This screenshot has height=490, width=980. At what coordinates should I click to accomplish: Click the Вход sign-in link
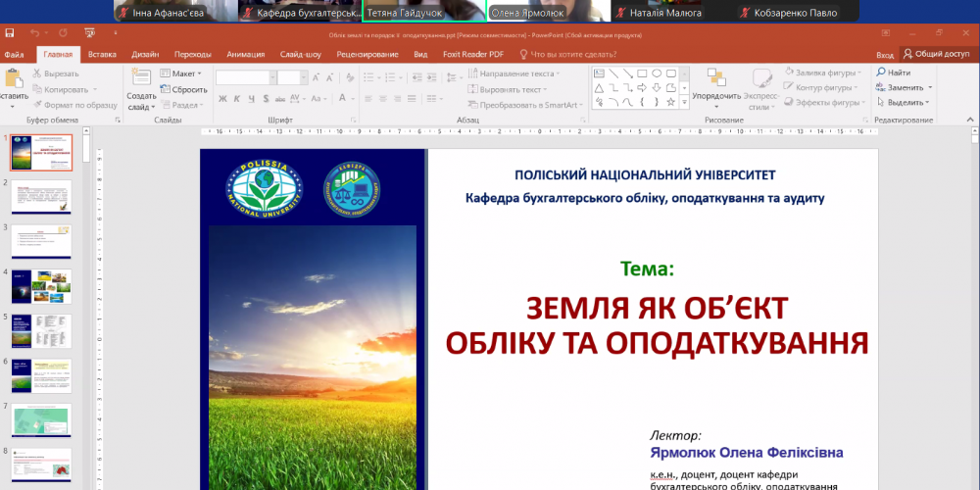pyautogui.click(x=885, y=55)
